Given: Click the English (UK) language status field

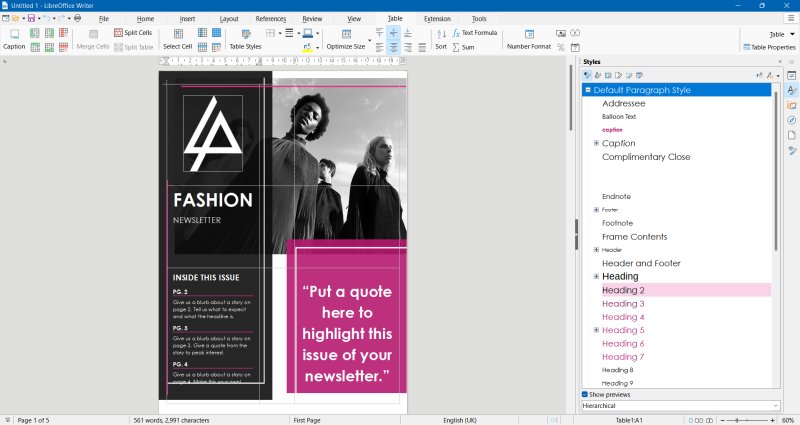Looking at the screenshot, I should (459, 420).
